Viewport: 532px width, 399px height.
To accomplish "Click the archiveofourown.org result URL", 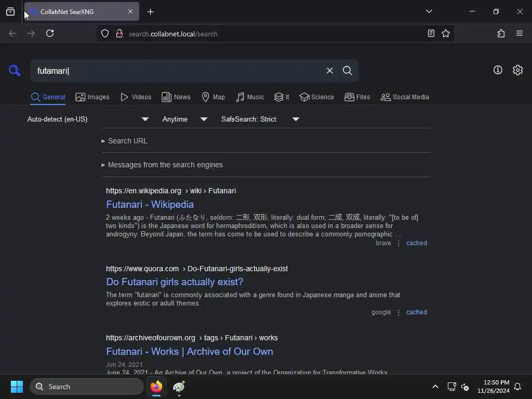I will coord(192,338).
